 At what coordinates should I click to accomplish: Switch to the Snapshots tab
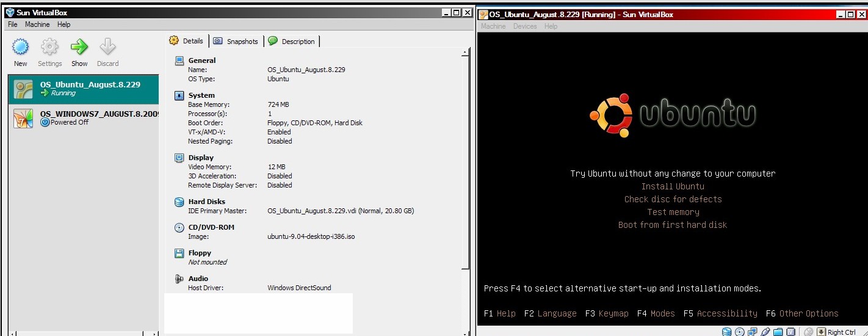(x=236, y=41)
